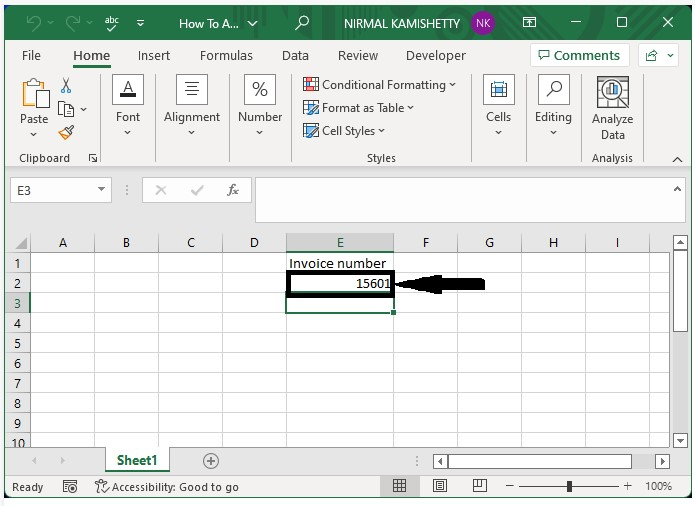Screen dimensions: 695x506
Task: Open Conditional Formatting menu
Action: tap(379, 84)
